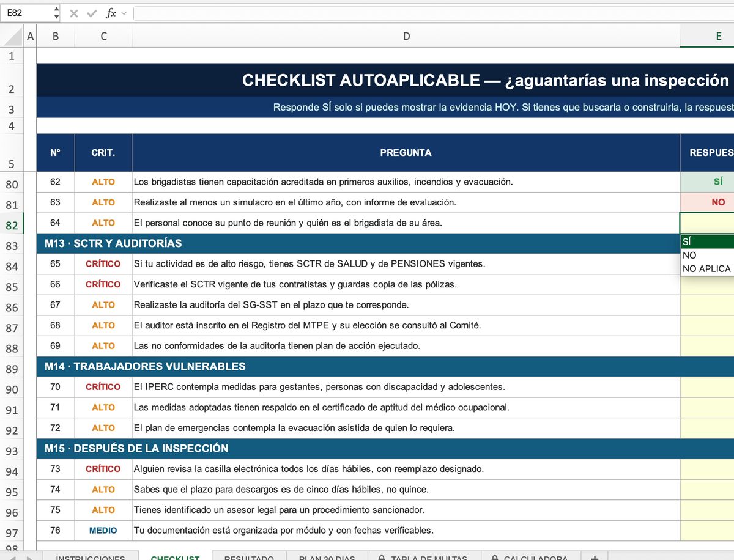The width and height of the screenshot is (734, 560).
Task: Switch to CALCULADORA sheet tab
Action: point(531,555)
